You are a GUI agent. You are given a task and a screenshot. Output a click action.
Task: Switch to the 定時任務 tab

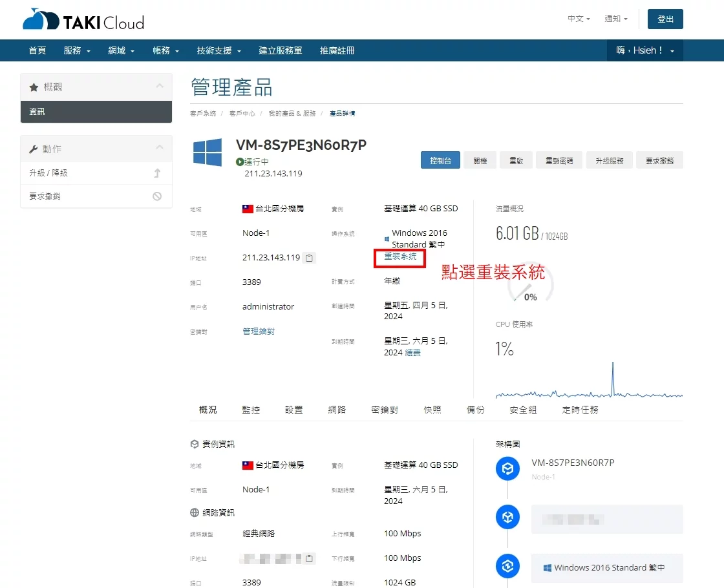[x=580, y=410]
